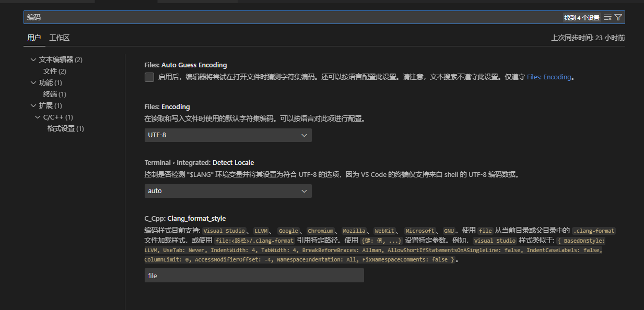Click the Terminal Integrated Detect Locale heading
Image resolution: width=644 pixels, height=310 pixels.
click(x=199, y=162)
